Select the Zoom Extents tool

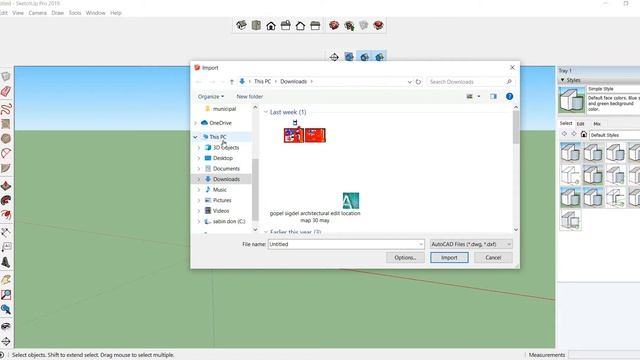(6, 309)
